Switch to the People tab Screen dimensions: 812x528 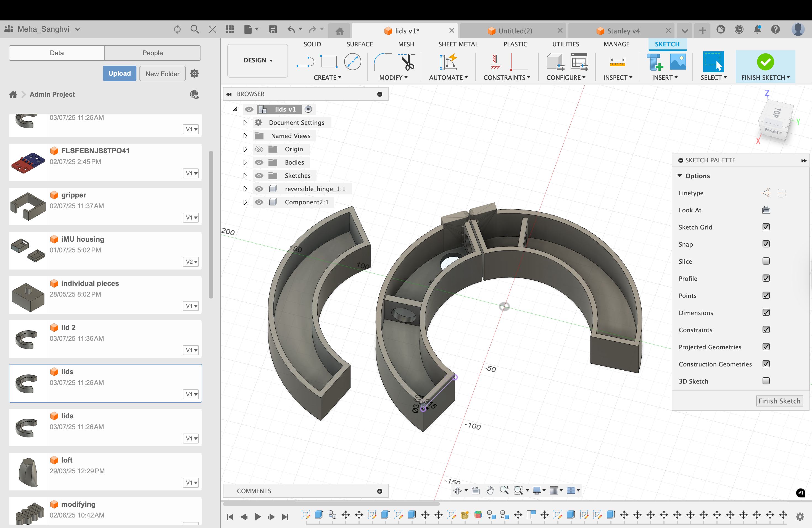[x=152, y=53]
